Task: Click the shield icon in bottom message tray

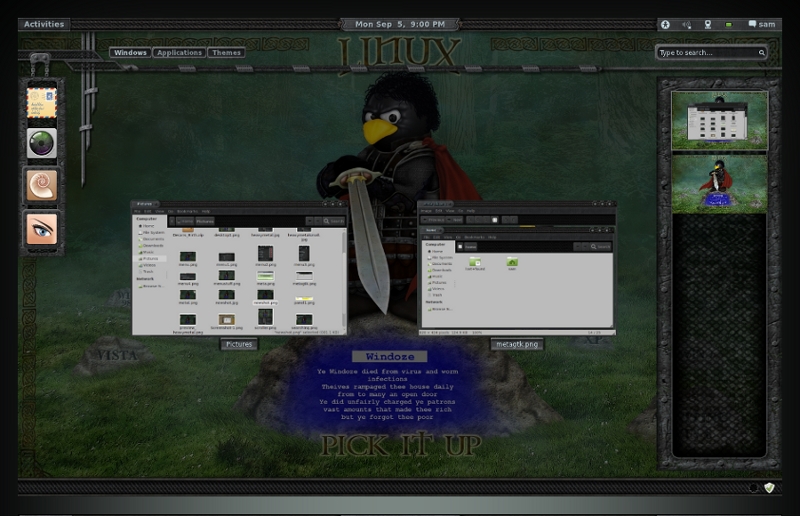Action: 769,488
